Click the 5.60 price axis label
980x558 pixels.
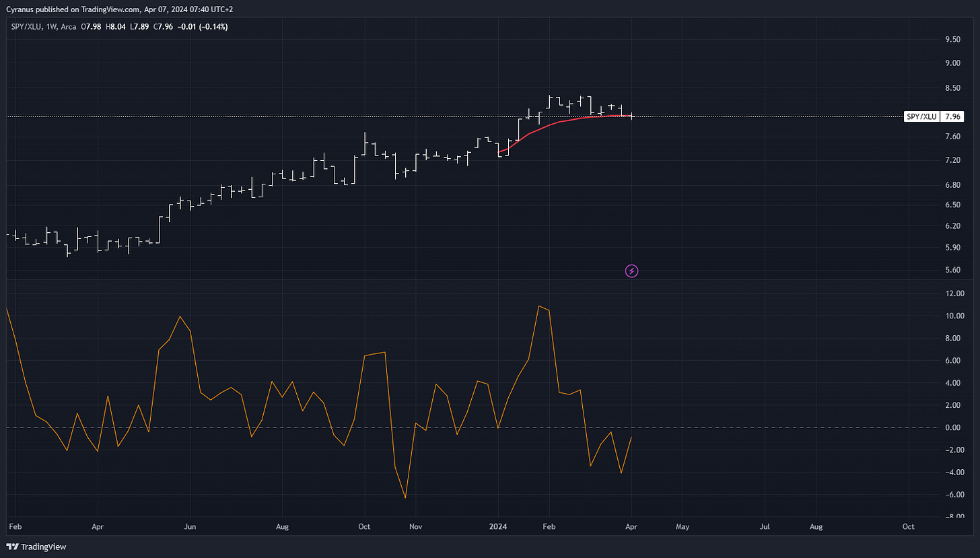coord(952,271)
